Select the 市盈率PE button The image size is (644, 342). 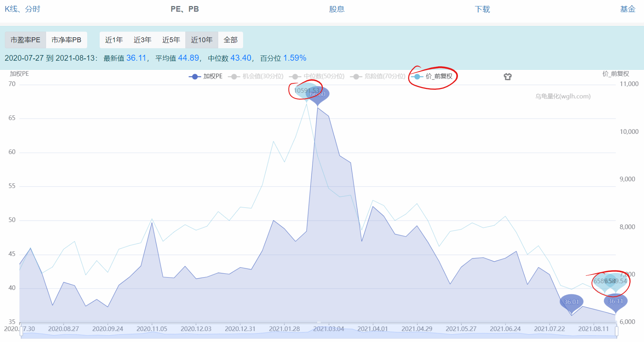pyautogui.click(x=25, y=40)
